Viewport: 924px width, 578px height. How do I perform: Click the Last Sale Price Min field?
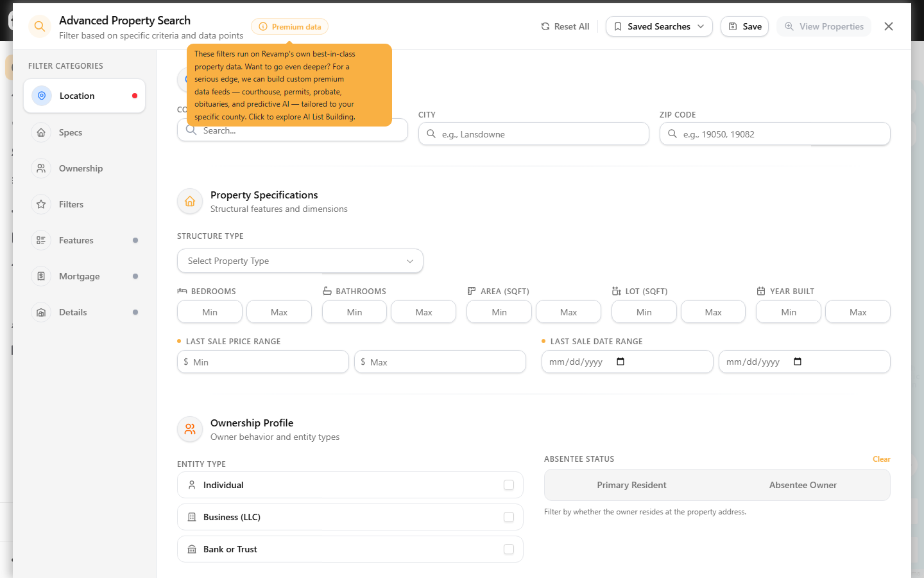click(x=263, y=362)
